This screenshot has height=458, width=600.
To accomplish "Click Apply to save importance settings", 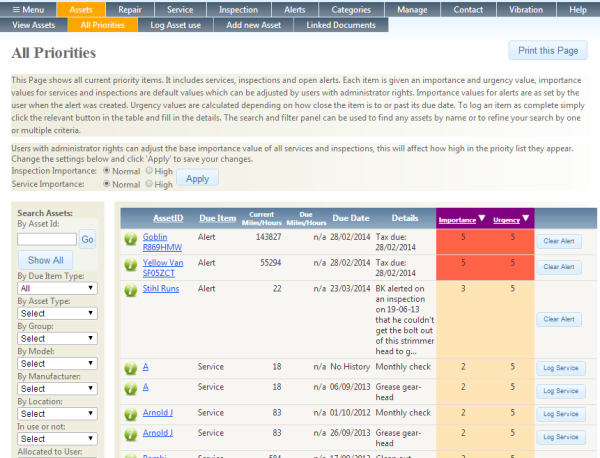I will 197,178.
